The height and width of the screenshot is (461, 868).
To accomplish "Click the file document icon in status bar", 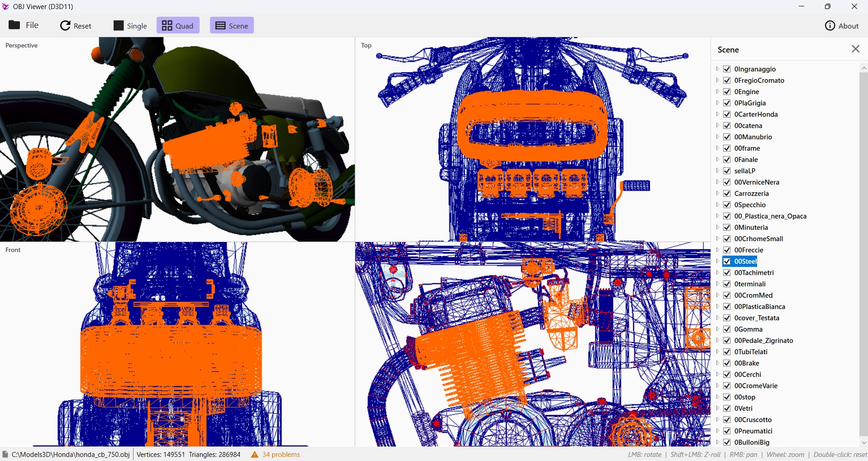I will click(x=5, y=454).
